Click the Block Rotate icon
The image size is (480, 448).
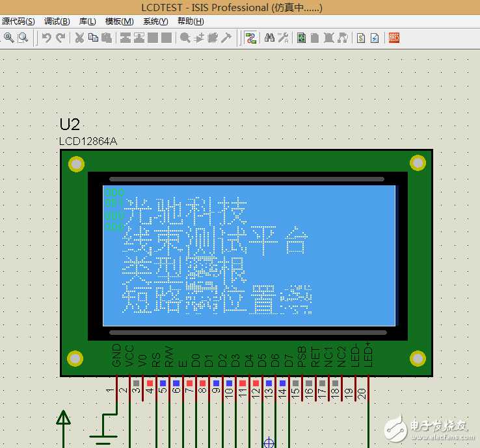[153, 38]
